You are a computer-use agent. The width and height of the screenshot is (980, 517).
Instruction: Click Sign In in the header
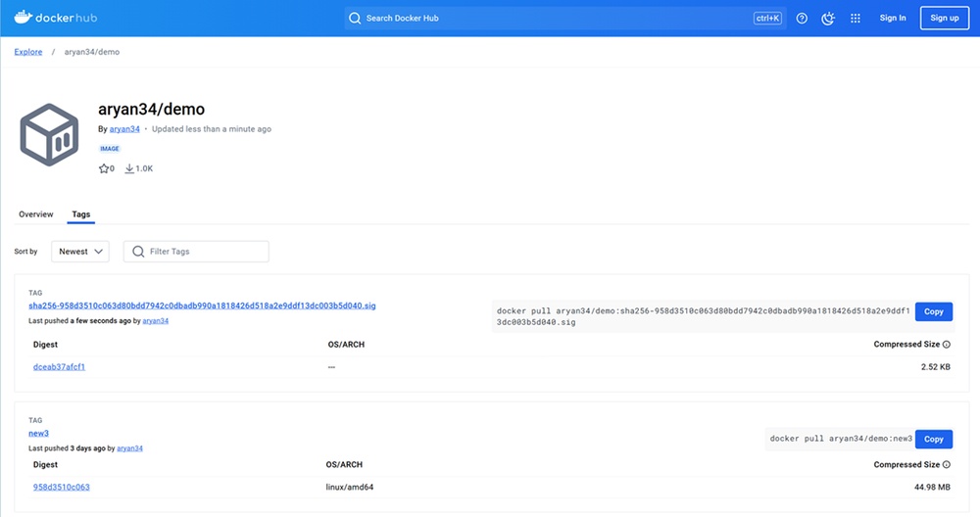pos(893,18)
